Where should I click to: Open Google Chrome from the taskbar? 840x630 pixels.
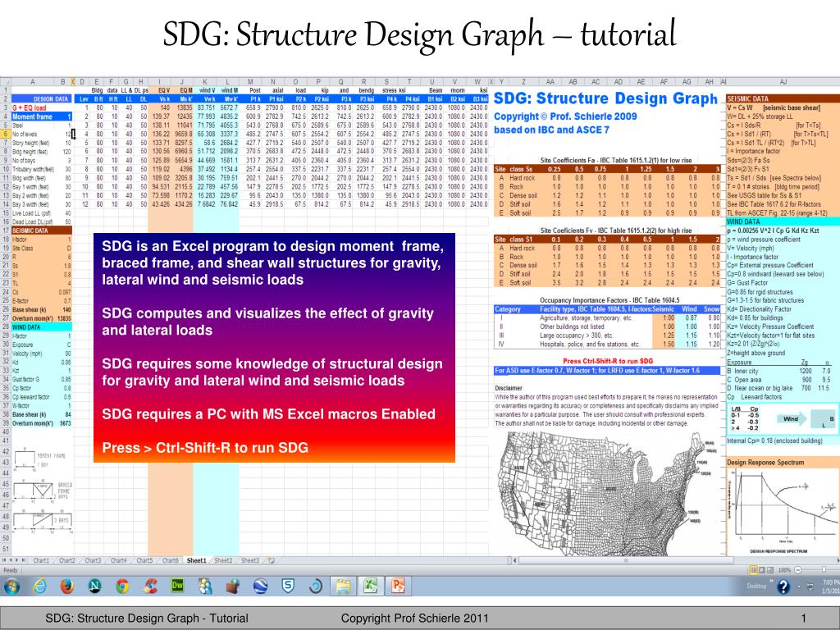point(122,587)
